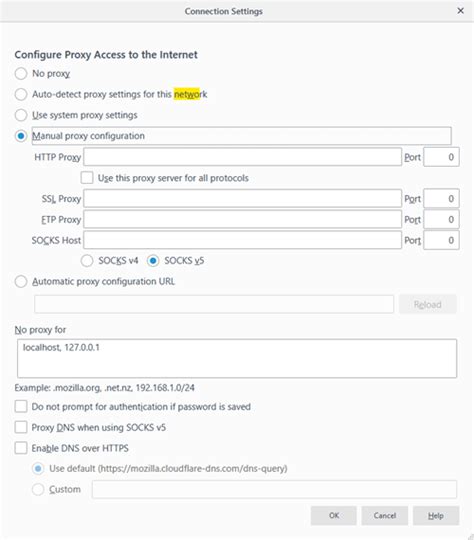Choose Automatic proxy configuration URL option
The height and width of the screenshot is (540, 474).
21,281
